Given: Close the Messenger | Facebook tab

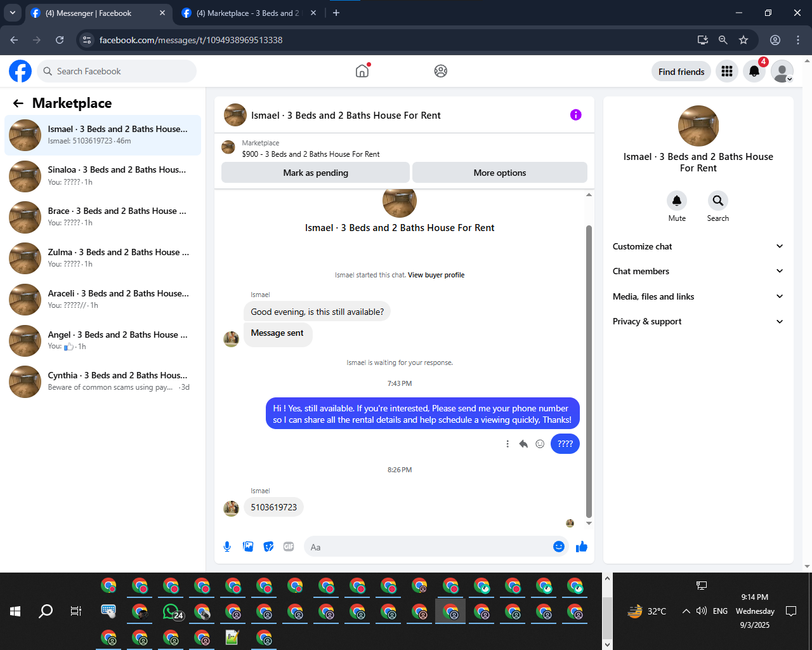Looking at the screenshot, I should (162, 13).
